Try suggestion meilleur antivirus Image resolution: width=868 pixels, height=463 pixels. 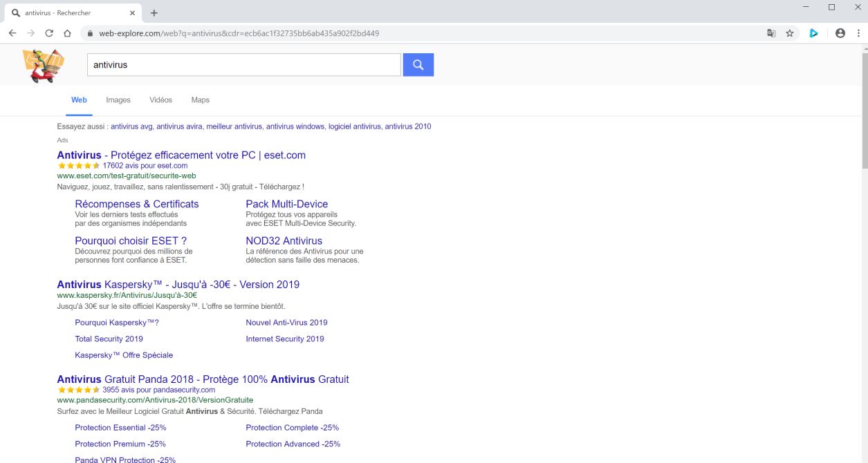coord(234,126)
